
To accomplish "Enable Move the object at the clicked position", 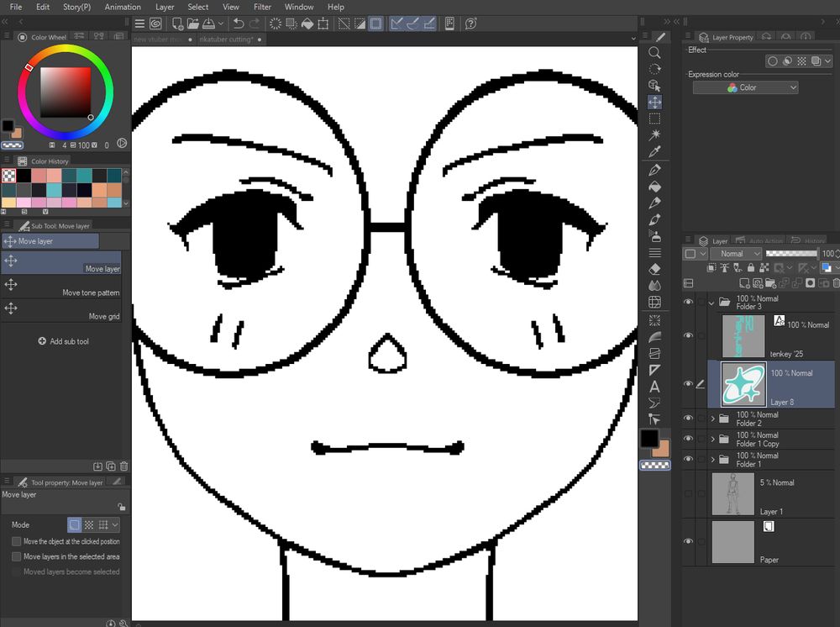I will pos(17,541).
